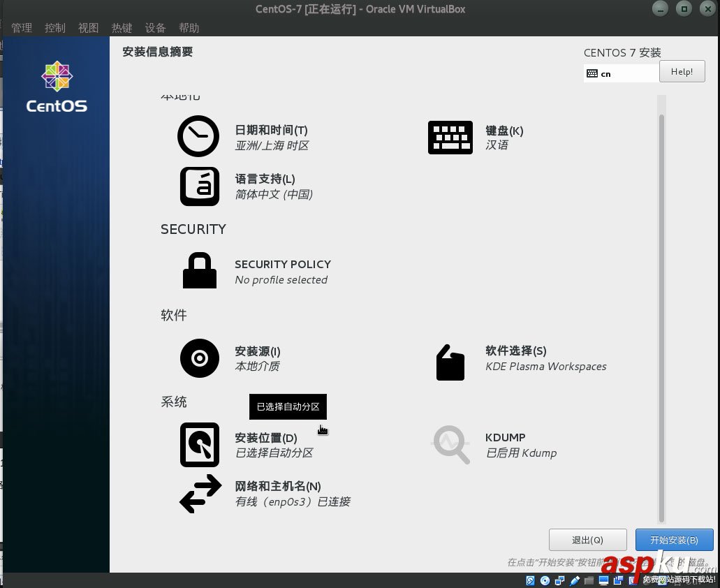720x588 pixels.
Task: Open the 管理 menu
Action: click(x=21, y=28)
